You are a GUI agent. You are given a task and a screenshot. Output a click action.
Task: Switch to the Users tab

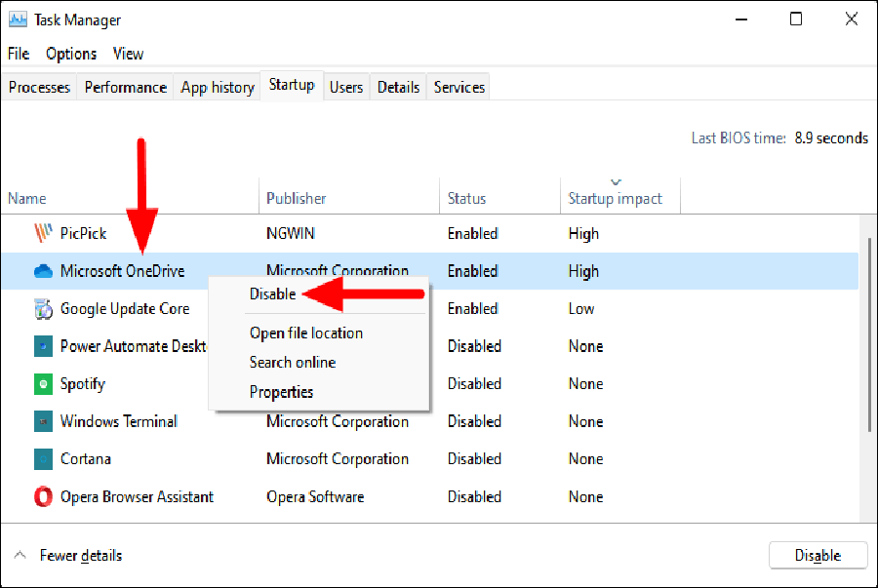pyautogui.click(x=346, y=88)
